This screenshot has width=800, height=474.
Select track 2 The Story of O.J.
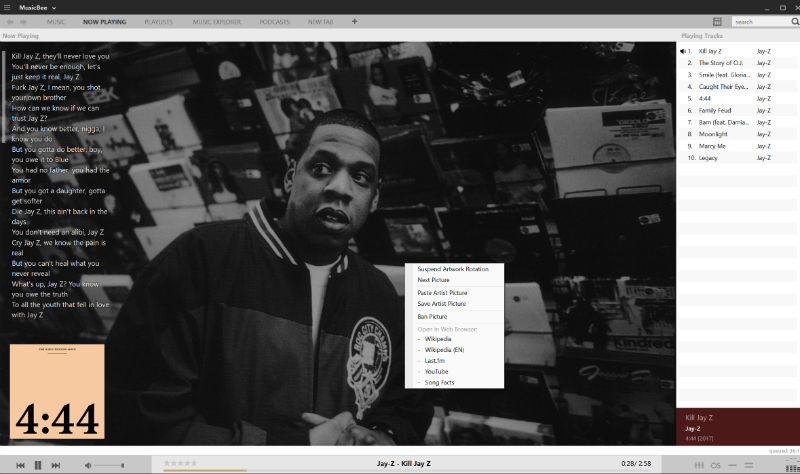[737, 63]
